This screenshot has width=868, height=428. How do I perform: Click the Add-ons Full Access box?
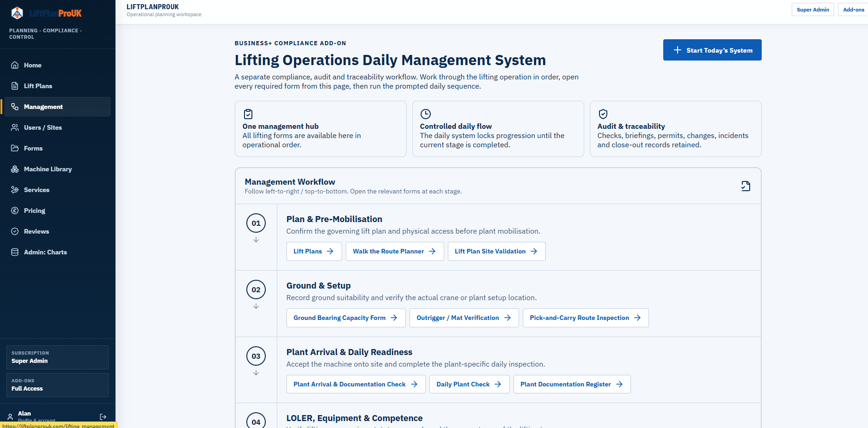pyautogui.click(x=57, y=385)
